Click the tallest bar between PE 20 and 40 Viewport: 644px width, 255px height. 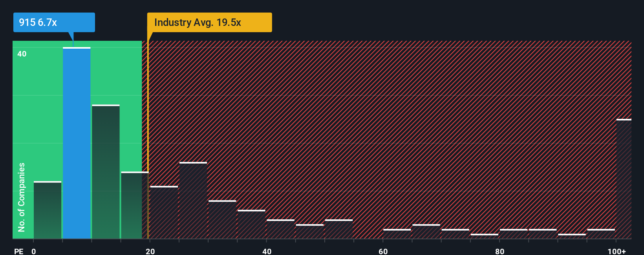tap(193, 200)
